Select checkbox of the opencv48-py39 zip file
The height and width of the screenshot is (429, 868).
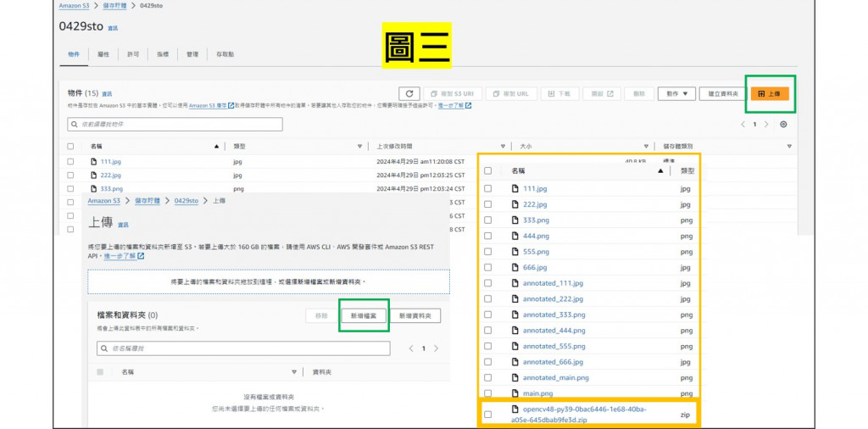[x=487, y=414]
